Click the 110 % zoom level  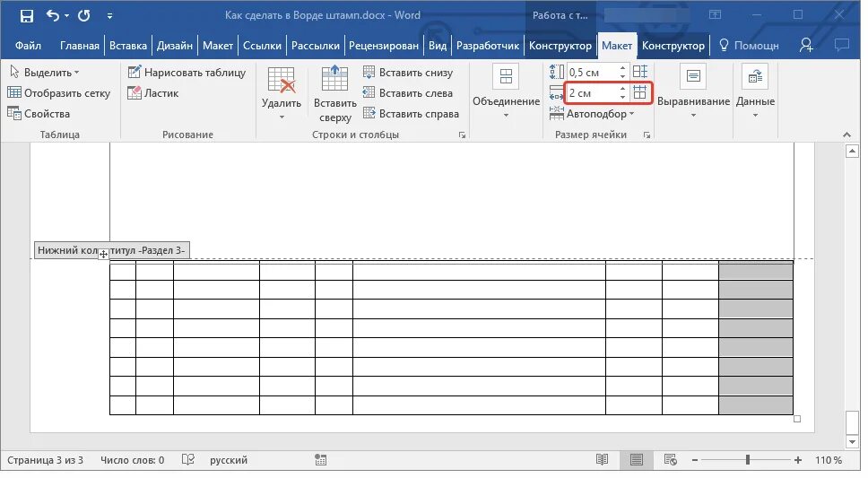click(x=829, y=460)
